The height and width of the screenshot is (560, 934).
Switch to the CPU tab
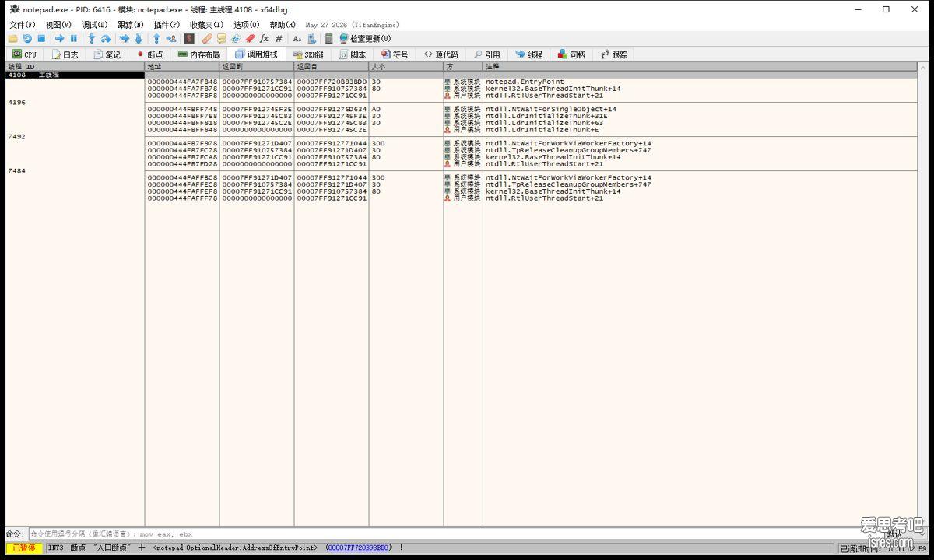click(x=24, y=54)
